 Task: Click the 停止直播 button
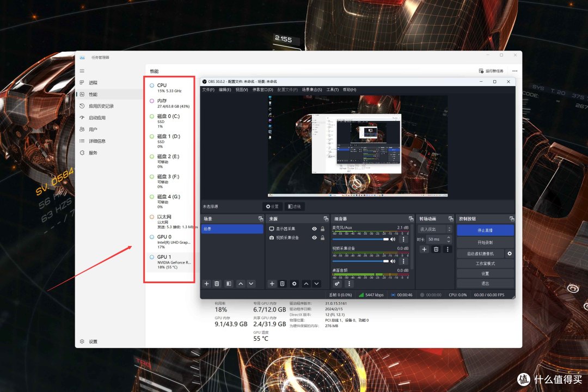(x=485, y=230)
